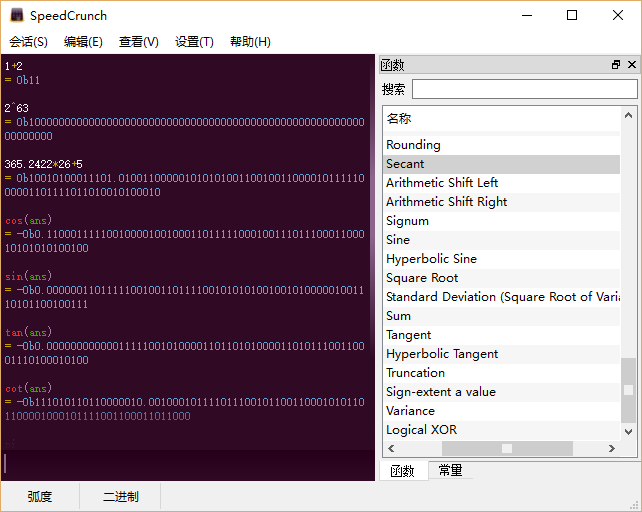Screen dimensions: 642x512
Task: Select Square Root in the function list
Action: coord(422,278)
